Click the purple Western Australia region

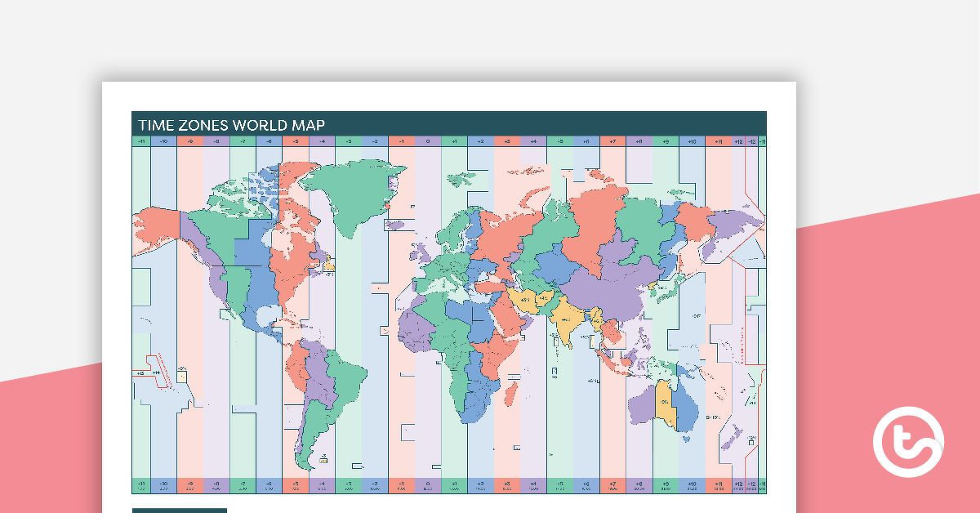[x=643, y=405]
